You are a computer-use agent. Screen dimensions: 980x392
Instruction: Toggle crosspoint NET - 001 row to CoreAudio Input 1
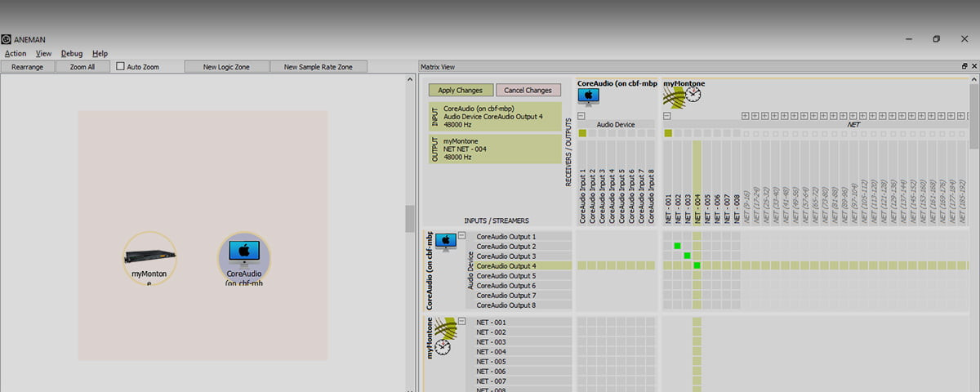pyautogui.click(x=582, y=323)
